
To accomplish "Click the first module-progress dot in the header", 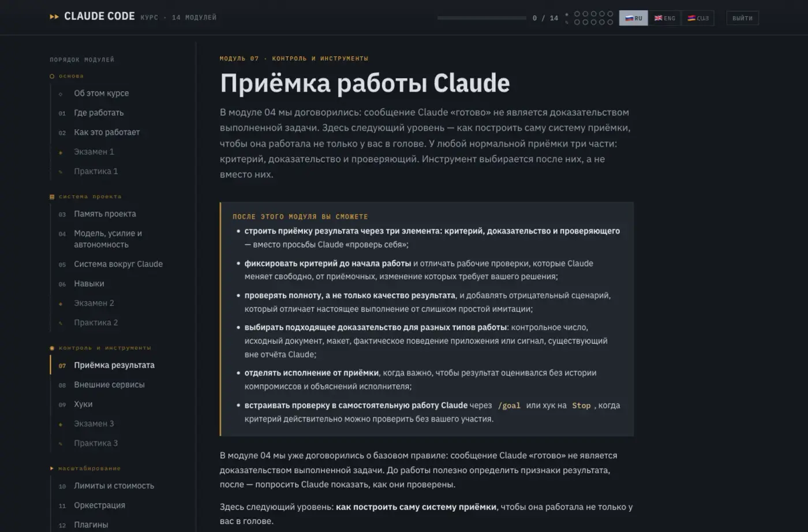I will (x=577, y=14).
